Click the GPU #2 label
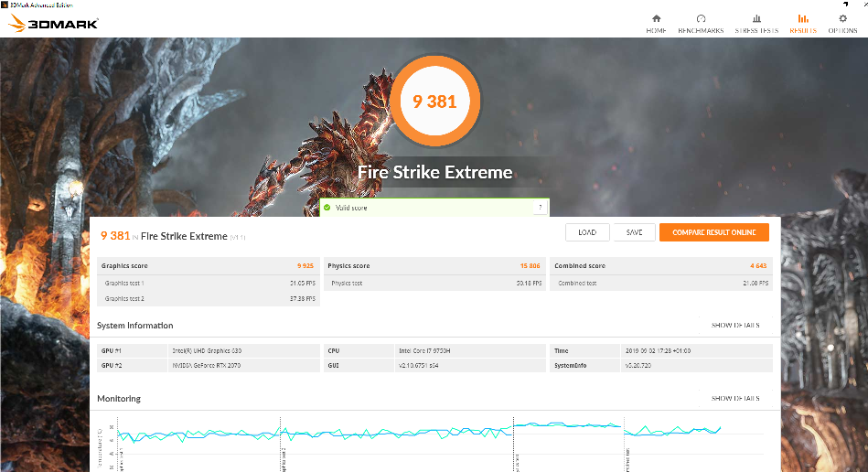The image size is (868, 472). [112, 365]
